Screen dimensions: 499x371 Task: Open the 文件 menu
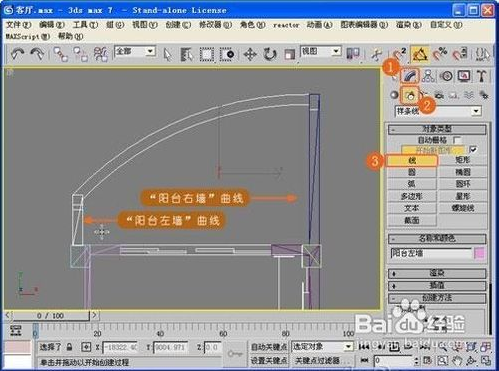(19, 25)
